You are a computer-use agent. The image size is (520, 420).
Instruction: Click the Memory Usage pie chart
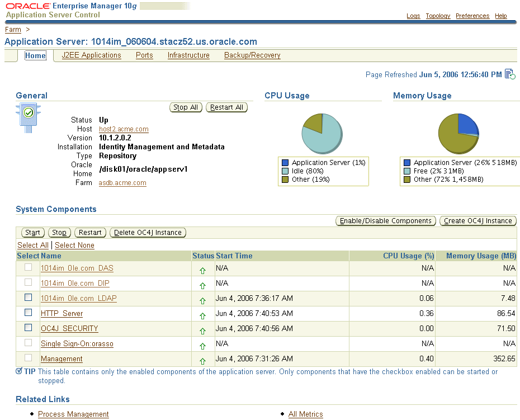click(458, 134)
